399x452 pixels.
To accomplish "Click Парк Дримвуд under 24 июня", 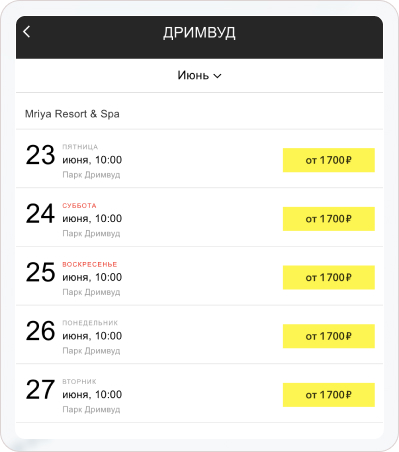I will 91,233.
